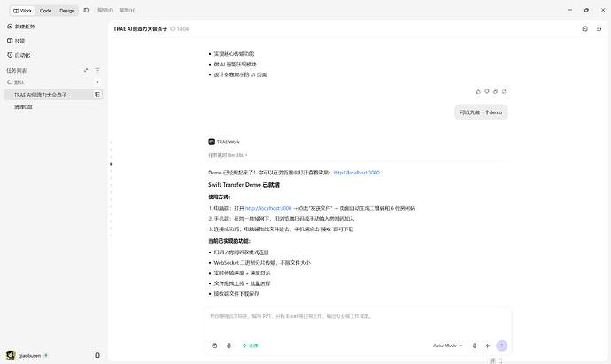Click the microphone voice input icon
The width and height of the screenshot is (611, 364).
pyautogui.click(x=475, y=345)
